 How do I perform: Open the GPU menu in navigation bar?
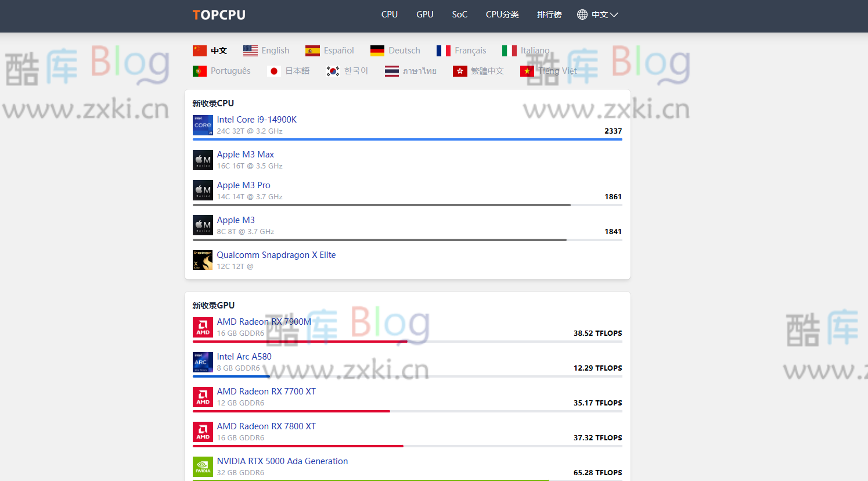point(424,15)
